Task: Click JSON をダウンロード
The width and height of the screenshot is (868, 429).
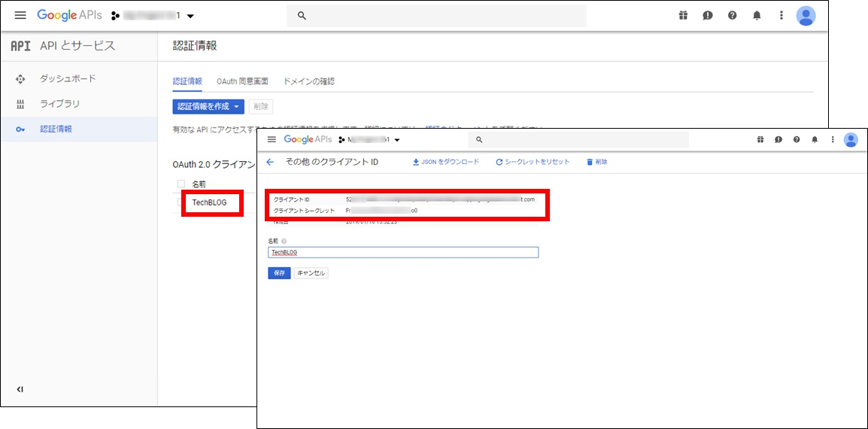Action: [x=445, y=162]
